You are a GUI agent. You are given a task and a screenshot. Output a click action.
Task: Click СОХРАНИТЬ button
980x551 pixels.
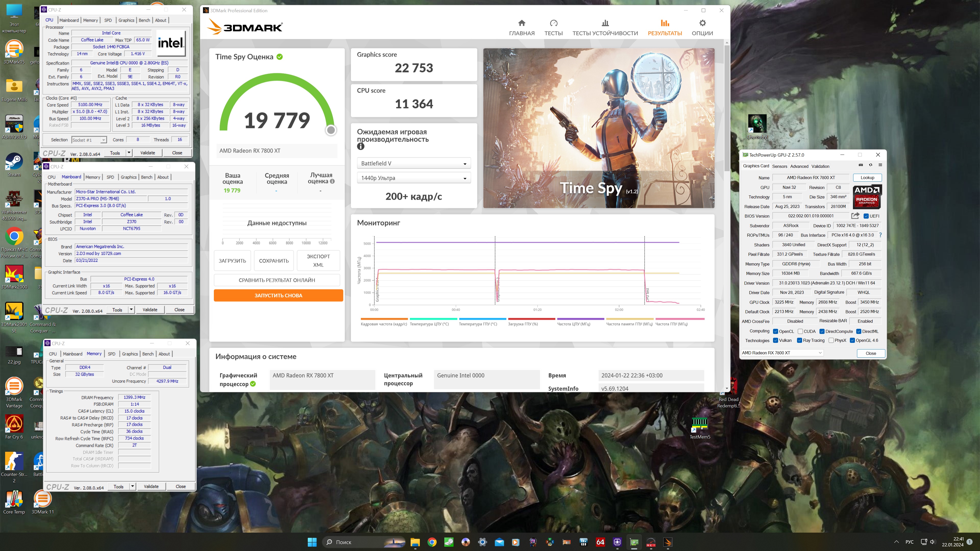[274, 260]
